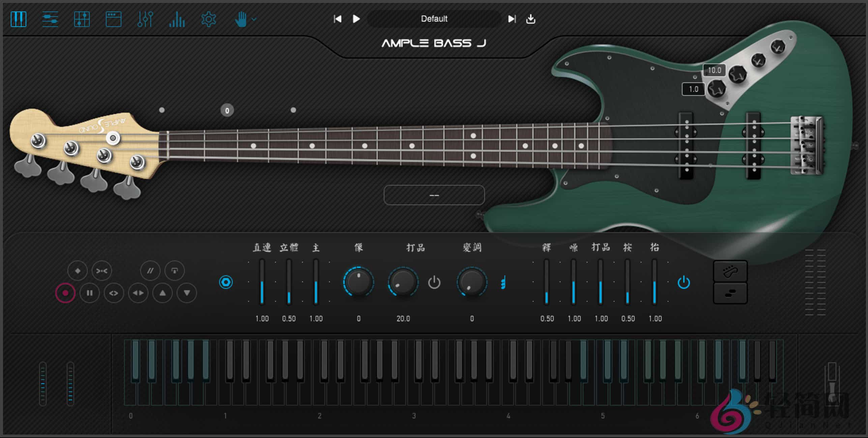Expand the chevron next to the hand icon

pos(254,19)
